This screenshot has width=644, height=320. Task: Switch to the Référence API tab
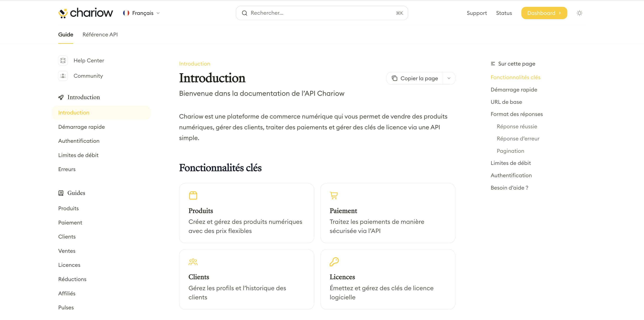[100, 34]
